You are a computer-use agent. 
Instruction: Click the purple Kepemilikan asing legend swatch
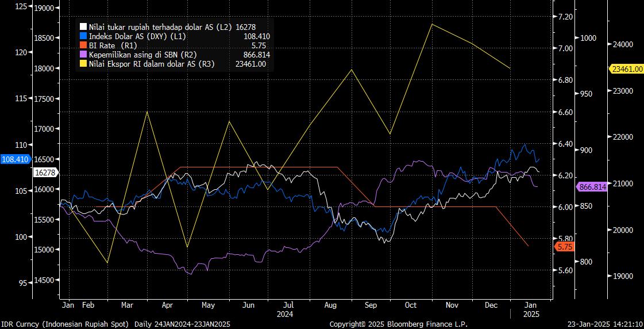[x=83, y=55]
